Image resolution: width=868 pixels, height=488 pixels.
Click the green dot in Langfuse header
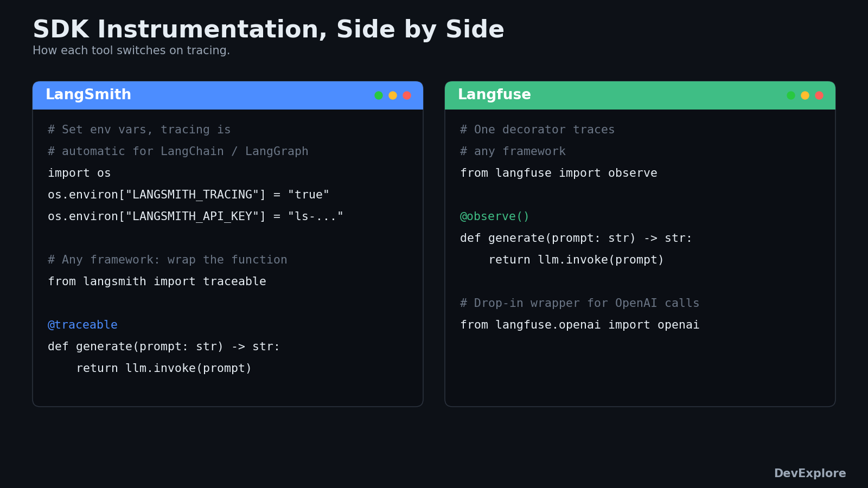click(x=791, y=95)
